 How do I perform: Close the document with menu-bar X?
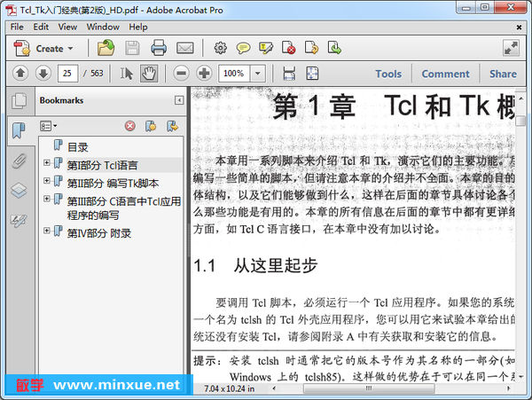point(519,27)
